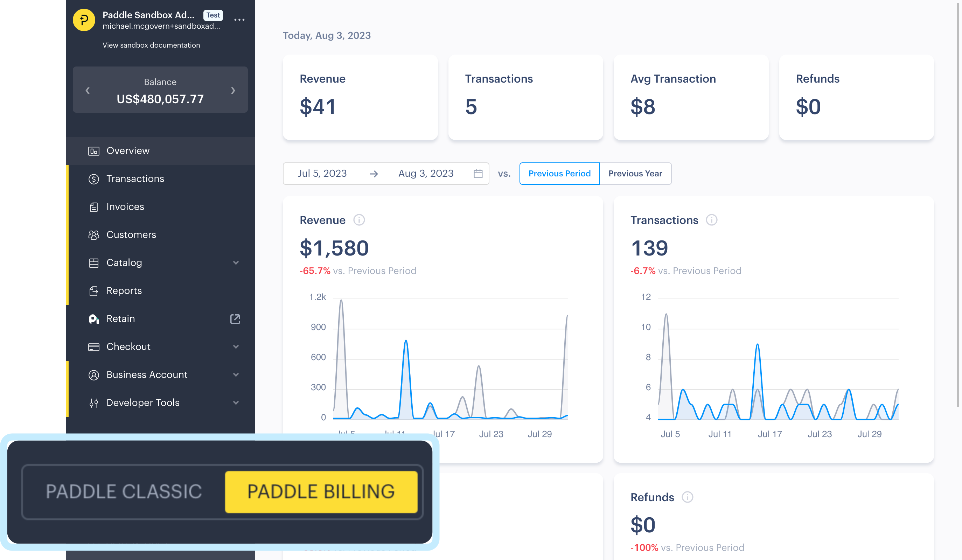
Task: Navigate to the Reports page
Action: point(124,290)
